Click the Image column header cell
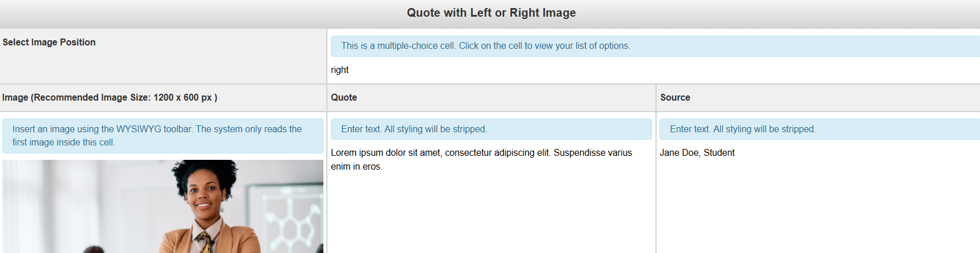Viewport: 980px width, 253px height. (x=109, y=98)
